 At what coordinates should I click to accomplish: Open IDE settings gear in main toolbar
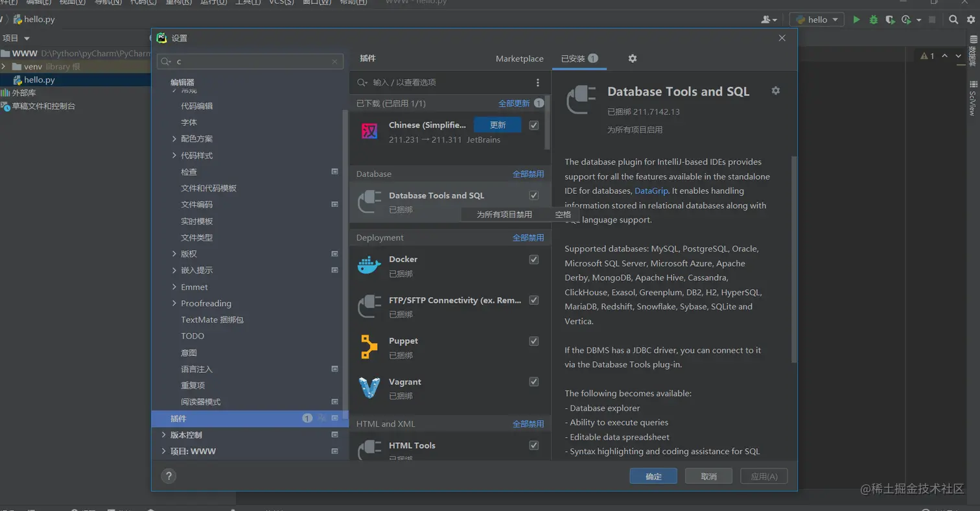click(x=970, y=19)
